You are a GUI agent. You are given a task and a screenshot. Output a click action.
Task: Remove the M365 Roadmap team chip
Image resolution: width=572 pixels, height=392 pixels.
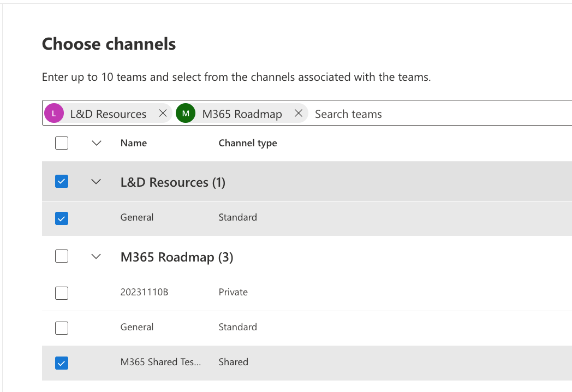point(299,113)
